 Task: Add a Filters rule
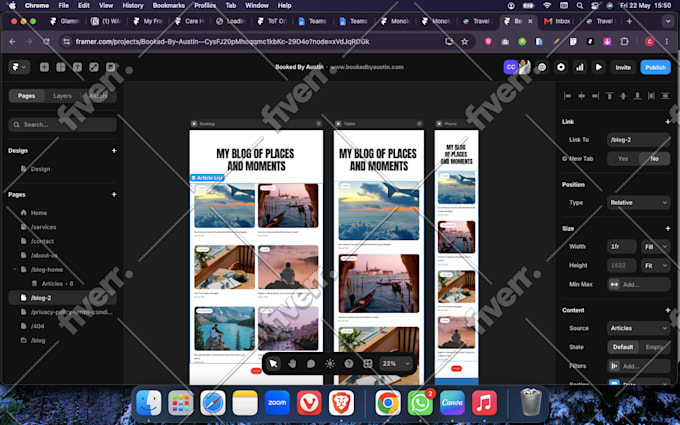638,366
